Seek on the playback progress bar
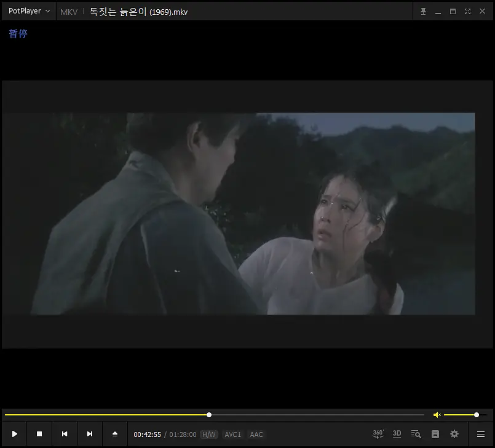 click(x=215, y=415)
